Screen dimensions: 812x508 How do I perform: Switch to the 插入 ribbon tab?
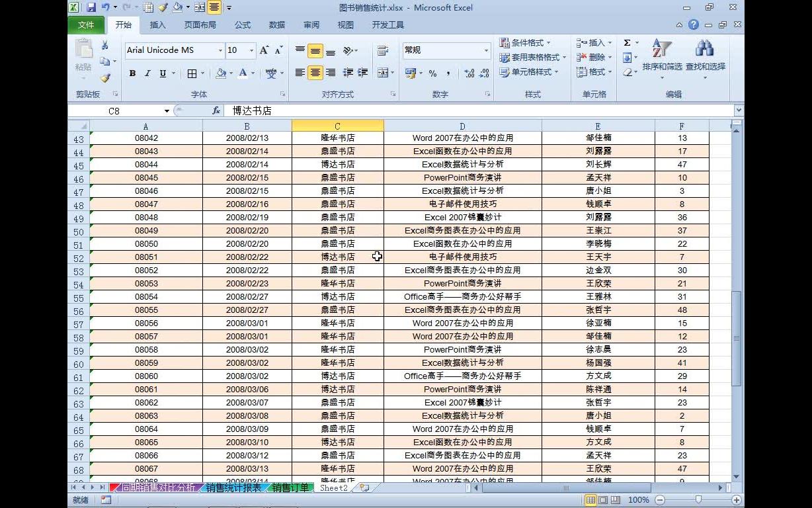pyautogui.click(x=157, y=24)
